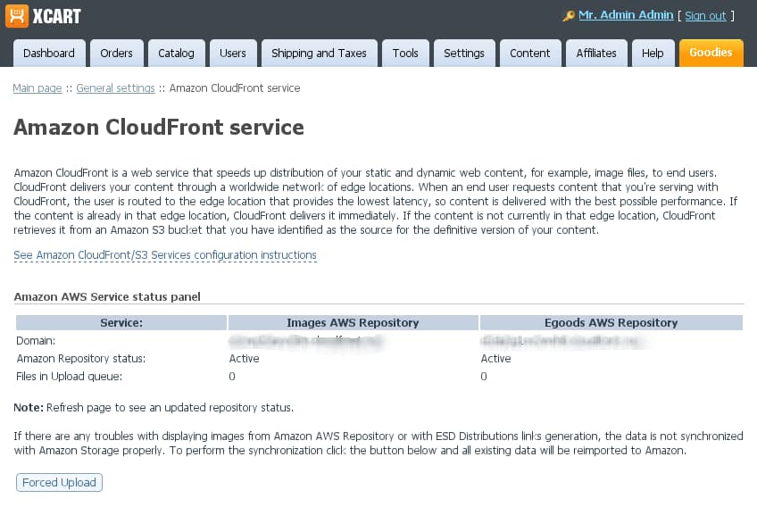Click the Service: column header
This screenshot has width=757, height=532.
click(x=121, y=323)
